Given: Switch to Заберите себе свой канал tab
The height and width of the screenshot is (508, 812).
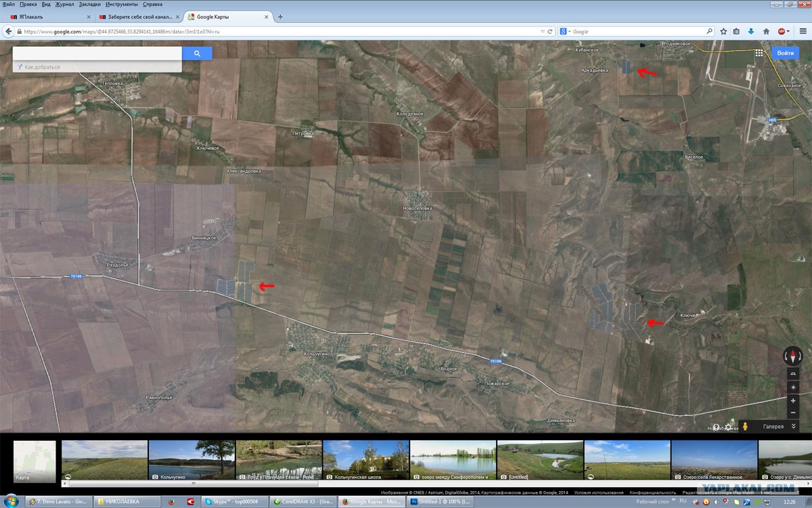Looking at the screenshot, I should pyautogui.click(x=139, y=17).
